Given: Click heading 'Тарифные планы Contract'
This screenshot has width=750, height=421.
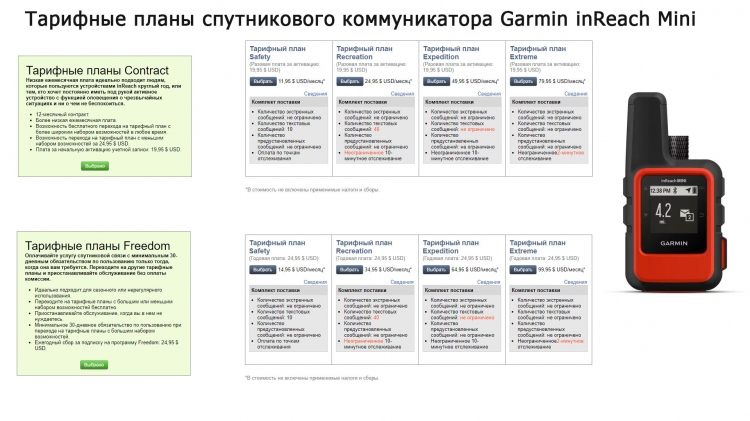Looking at the screenshot, I should pyautogui.click(x=97, y=70).
